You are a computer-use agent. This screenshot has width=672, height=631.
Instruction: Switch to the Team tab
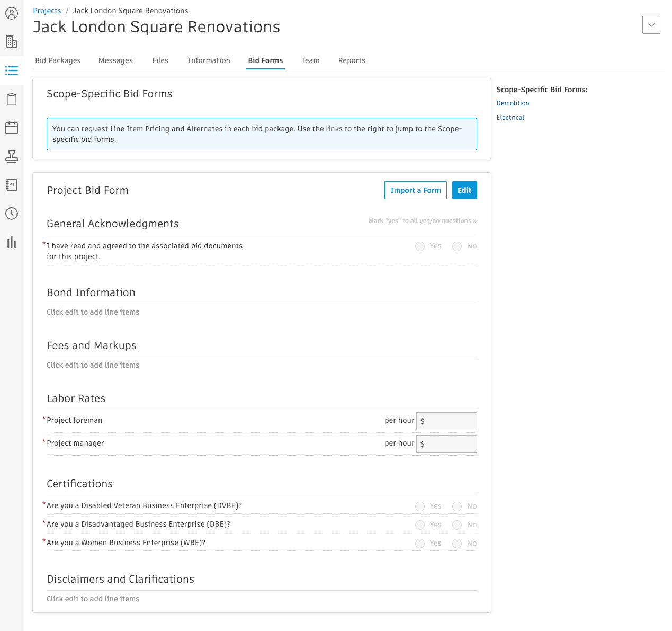(x=310, y=60)
